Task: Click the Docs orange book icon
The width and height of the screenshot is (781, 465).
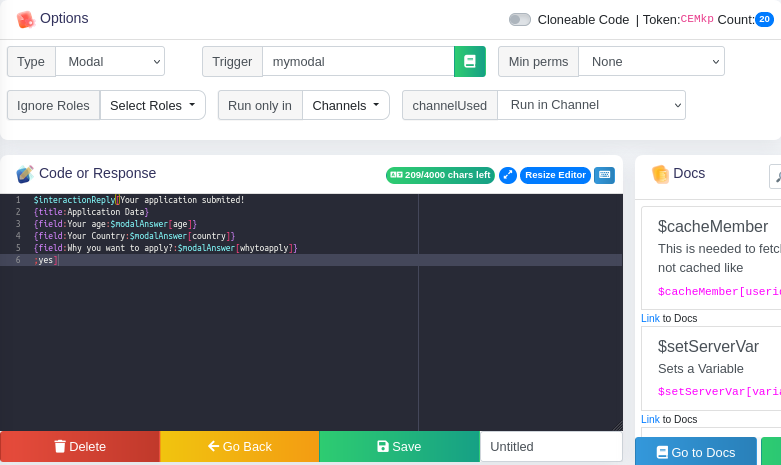Action: (660, 174)
